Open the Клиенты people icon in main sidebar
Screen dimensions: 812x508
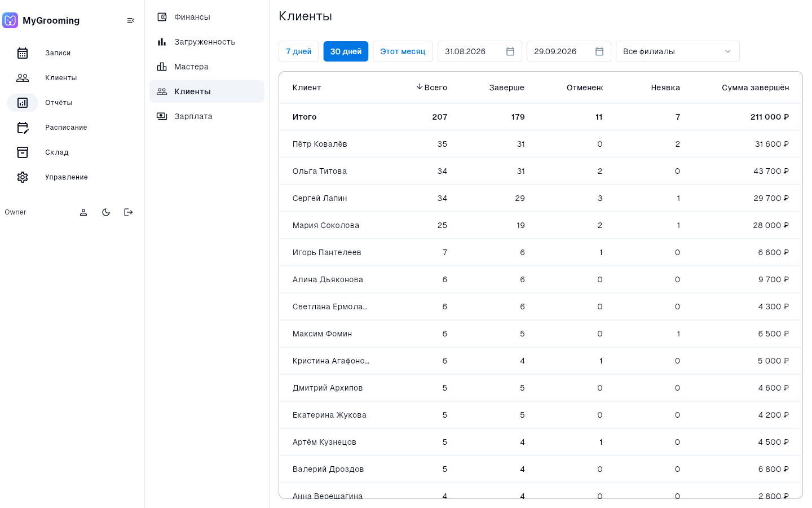coord(23,78)
